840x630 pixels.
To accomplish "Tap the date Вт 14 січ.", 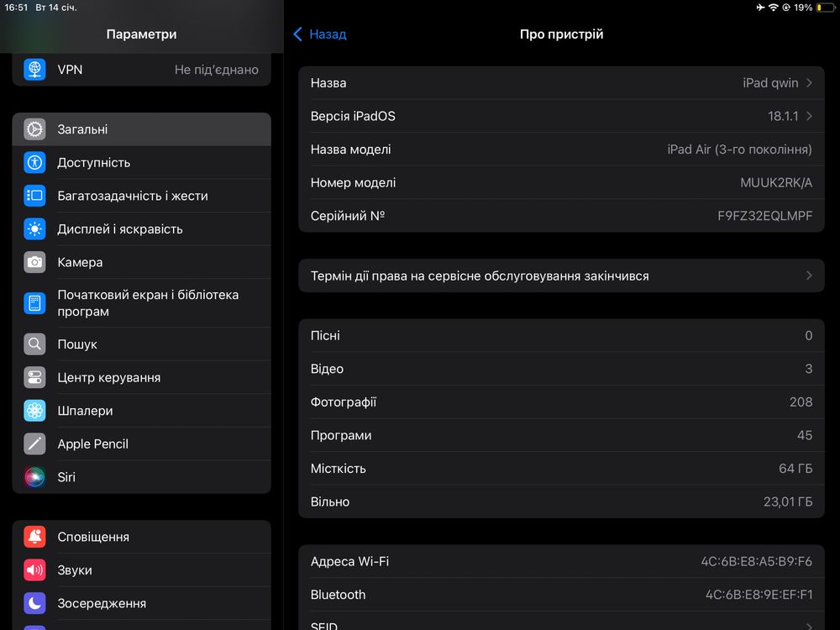I will (x=56, y=8).
